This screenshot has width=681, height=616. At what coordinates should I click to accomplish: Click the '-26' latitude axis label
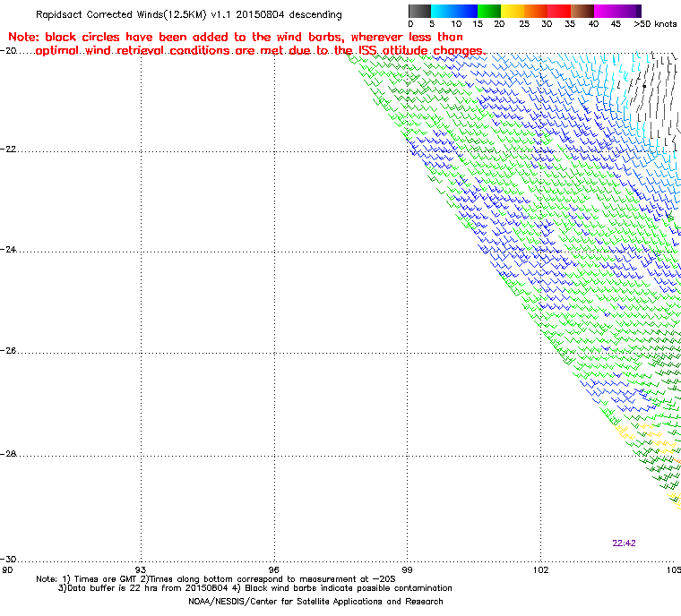[x=8, y=351]
